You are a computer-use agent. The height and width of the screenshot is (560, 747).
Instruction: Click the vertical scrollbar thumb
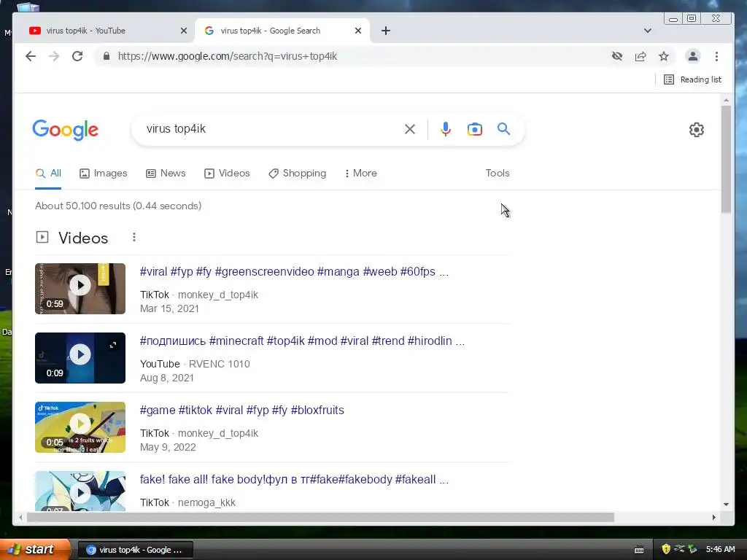[x=726, y=159]
